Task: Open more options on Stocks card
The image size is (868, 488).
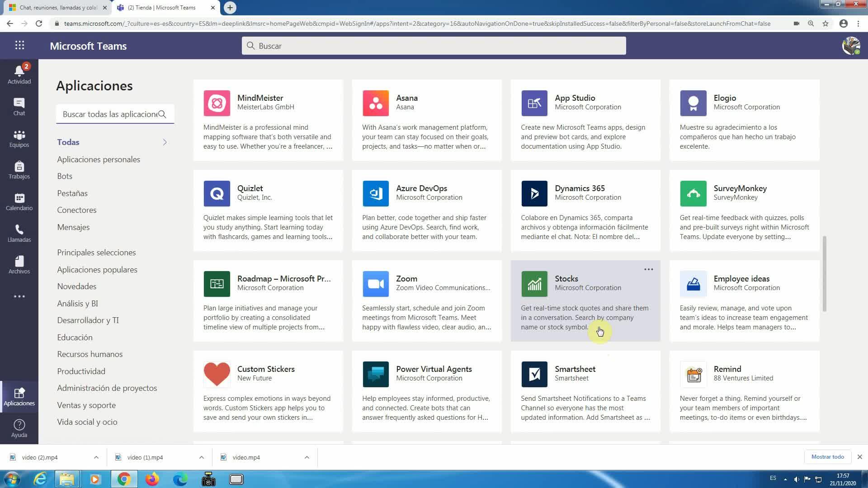Action: (648, 269)
